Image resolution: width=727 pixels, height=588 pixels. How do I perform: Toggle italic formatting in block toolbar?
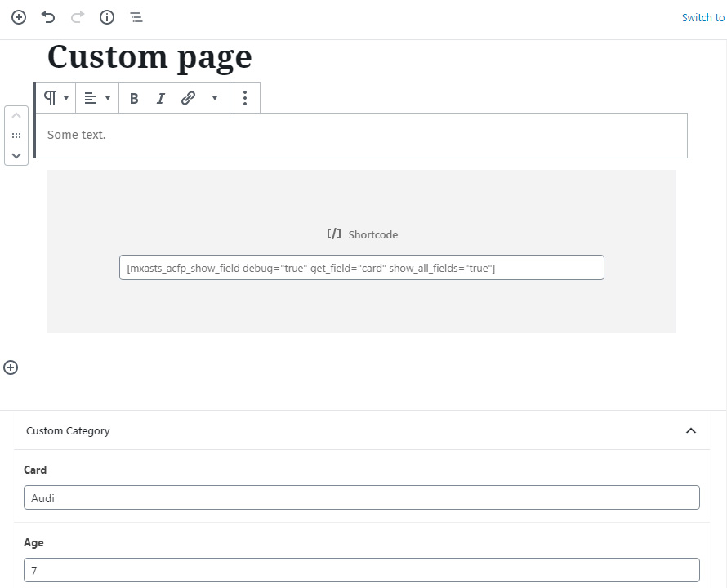tap(160, 98)
